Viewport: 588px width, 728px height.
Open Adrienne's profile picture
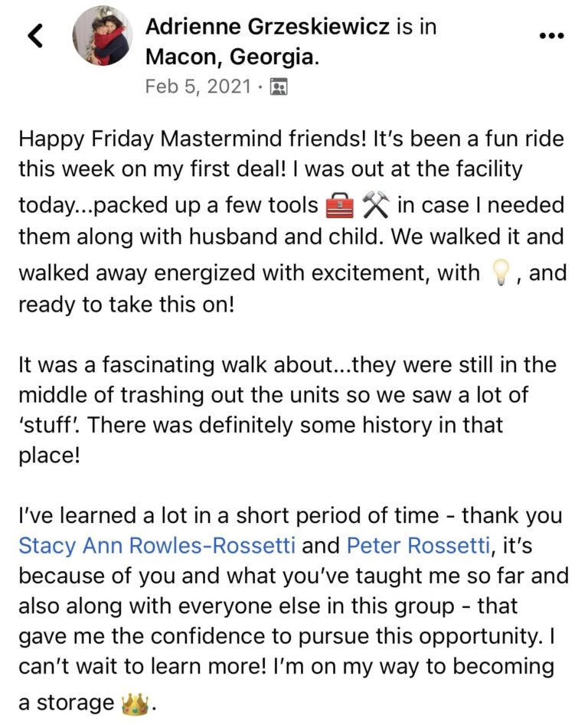click(102, 36)
